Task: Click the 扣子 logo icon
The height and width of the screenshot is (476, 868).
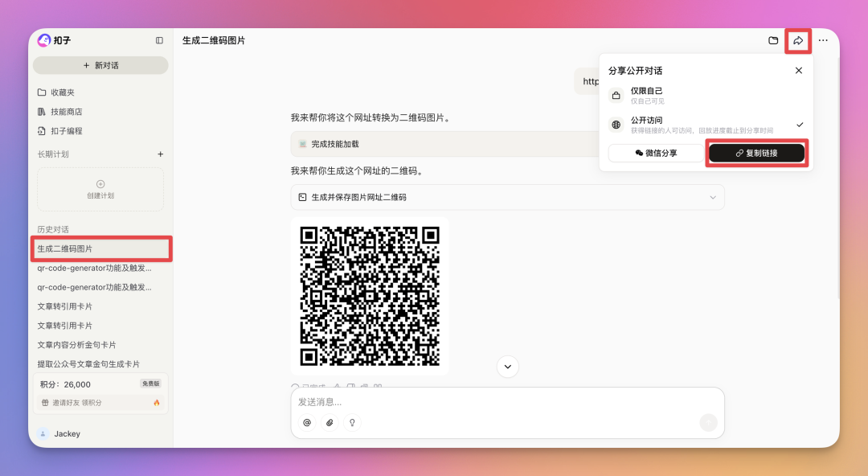Action: [x=43, y=40]
